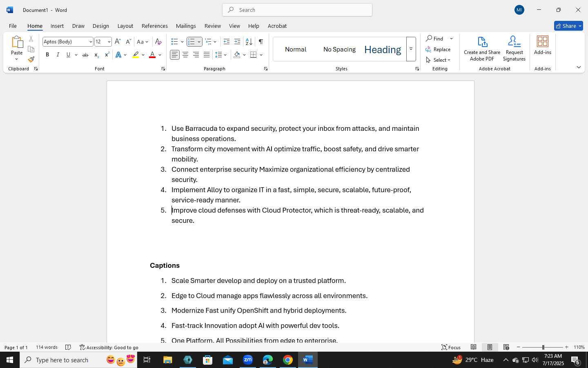Click the Cut scissors icon
The image size is (588, 368).
pos(31,39)
